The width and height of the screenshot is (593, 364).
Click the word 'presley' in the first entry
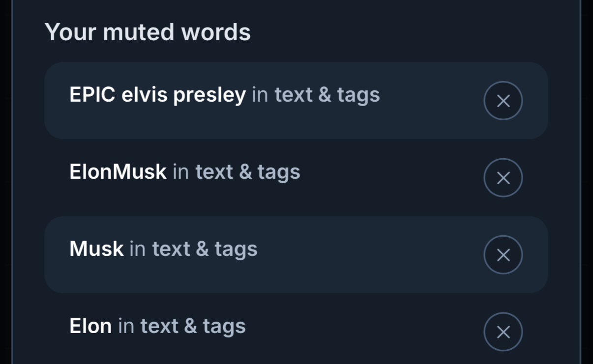point(209,95)
